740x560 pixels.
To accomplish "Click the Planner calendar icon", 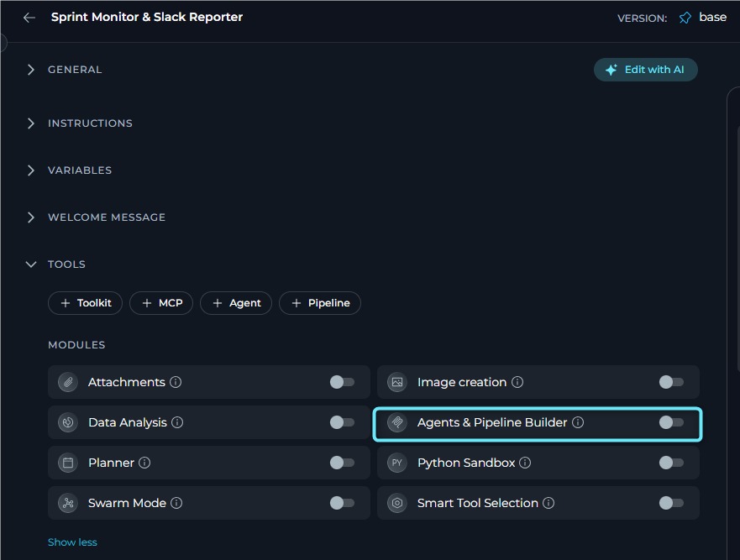I will pyautogui.click(x=68, y=463).
